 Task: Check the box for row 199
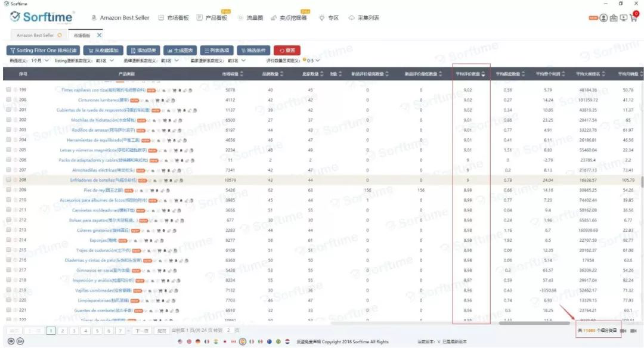click(x=8, y=90)
